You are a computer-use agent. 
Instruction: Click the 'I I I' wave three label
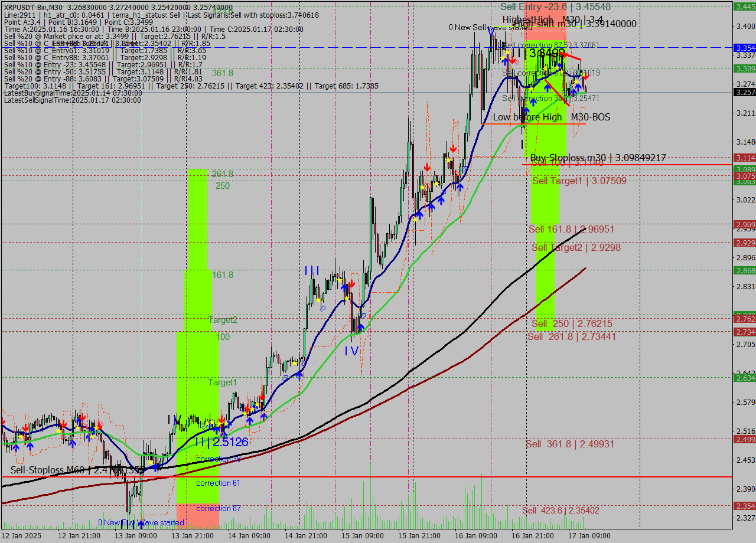point(312,270)
